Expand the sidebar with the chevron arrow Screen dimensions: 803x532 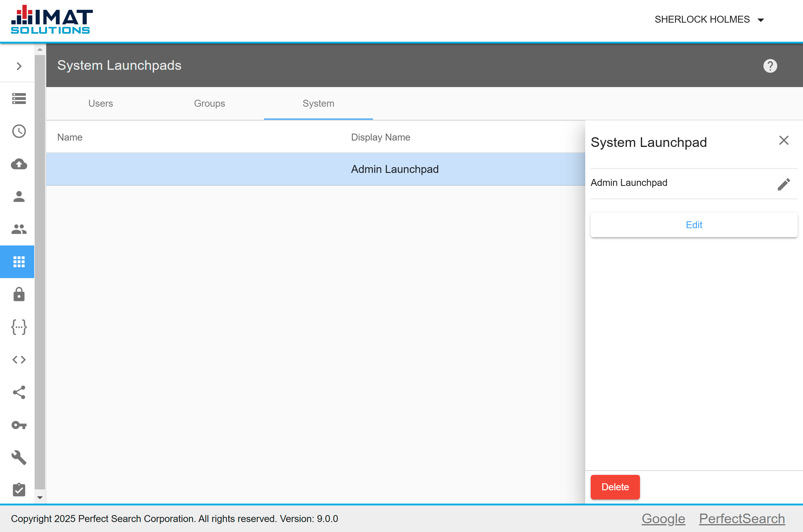pyautogui.click(x=19, y=66)
